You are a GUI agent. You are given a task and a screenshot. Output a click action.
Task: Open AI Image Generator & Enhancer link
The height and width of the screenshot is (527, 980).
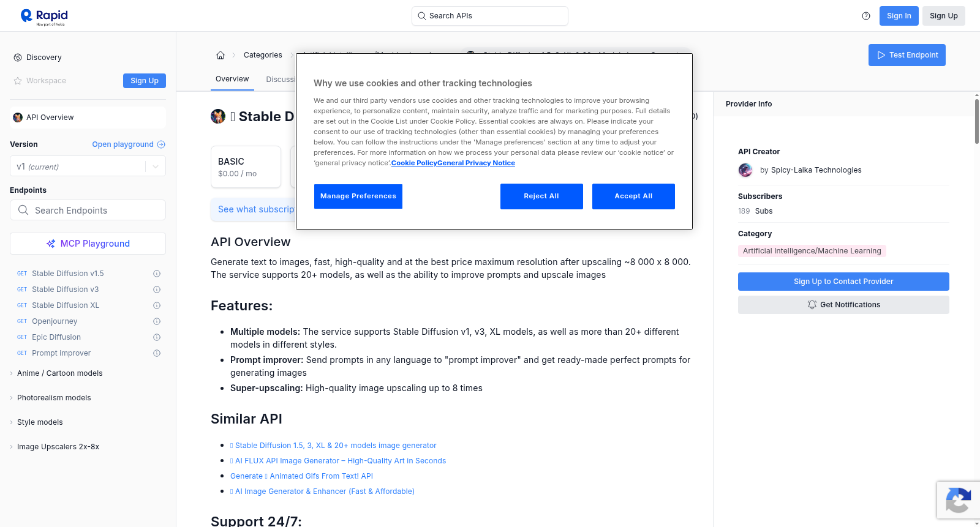tap(322, 491)
